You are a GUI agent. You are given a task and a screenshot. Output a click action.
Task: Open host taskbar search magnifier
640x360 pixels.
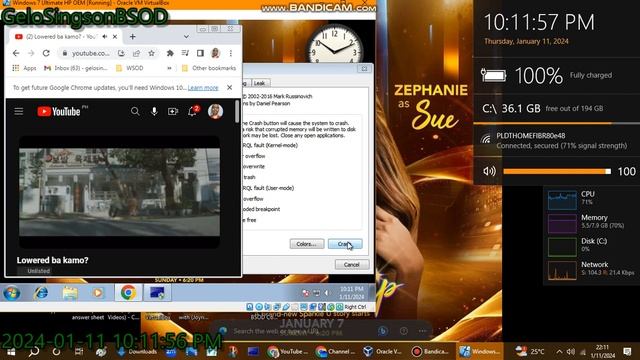point(34,351)
